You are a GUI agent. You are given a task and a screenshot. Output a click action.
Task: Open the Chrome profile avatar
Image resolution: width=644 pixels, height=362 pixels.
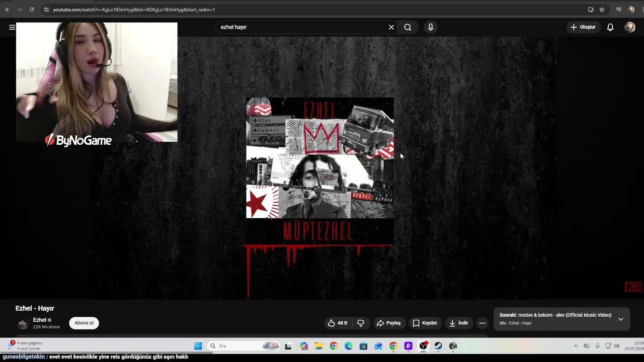[631, 10]
